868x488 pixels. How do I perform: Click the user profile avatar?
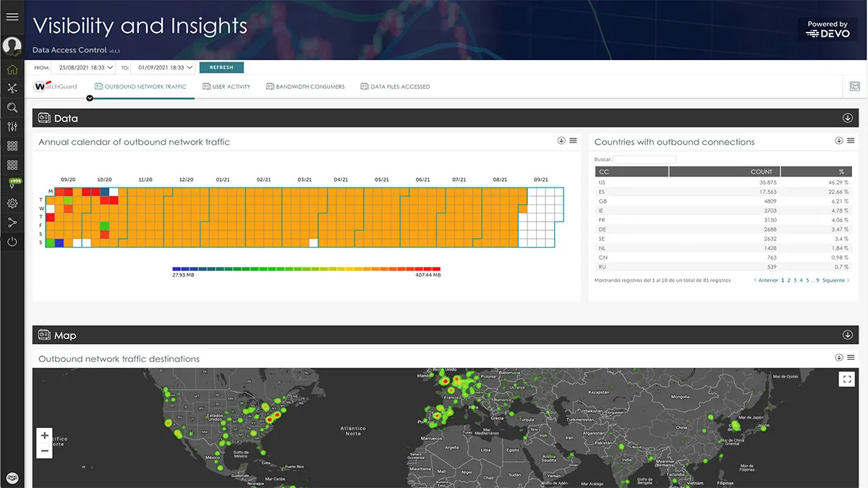point(12,46)
